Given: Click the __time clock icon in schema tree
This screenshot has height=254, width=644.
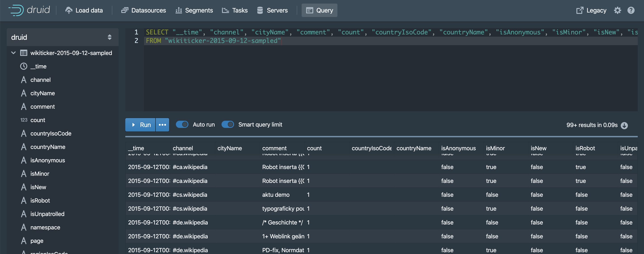Looking at the screenshot, I should click(24, 66).
